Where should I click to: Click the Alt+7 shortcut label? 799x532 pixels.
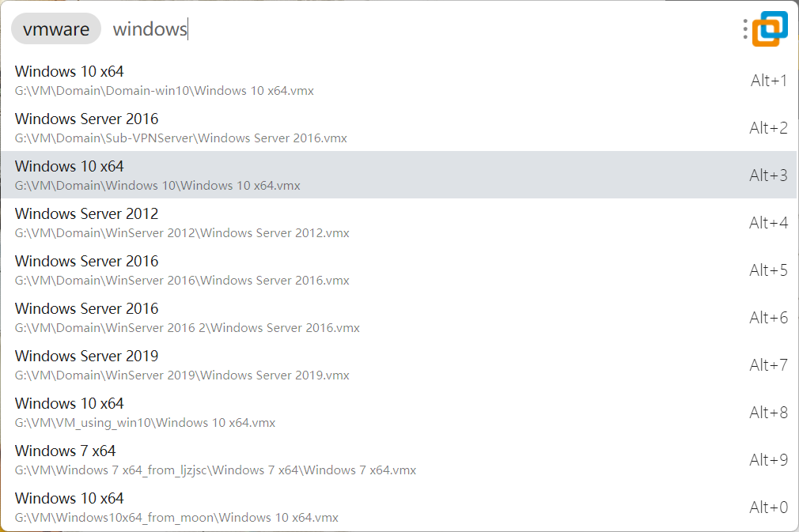(768, 364)
